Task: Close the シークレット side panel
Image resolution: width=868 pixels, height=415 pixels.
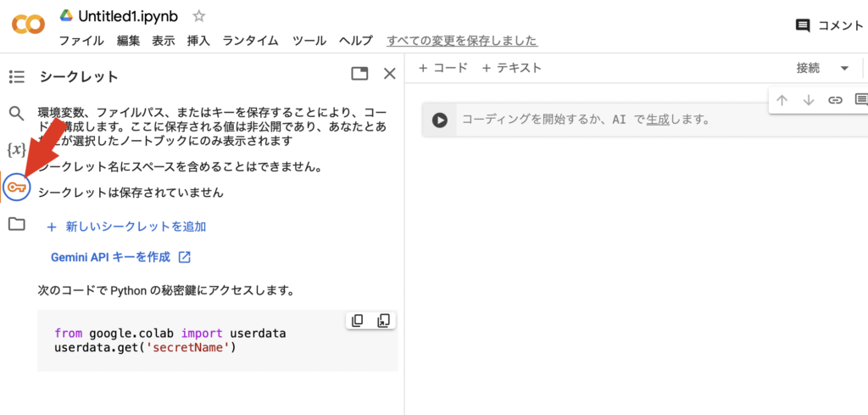Action: click(390, 74)
